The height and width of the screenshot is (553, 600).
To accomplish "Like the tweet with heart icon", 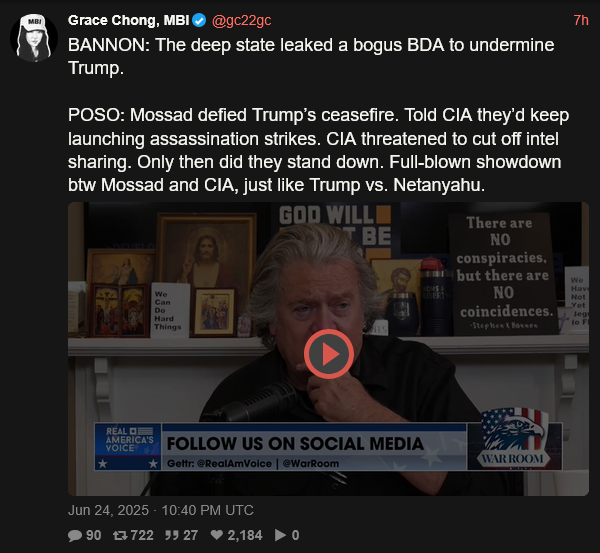I will 217,535.
